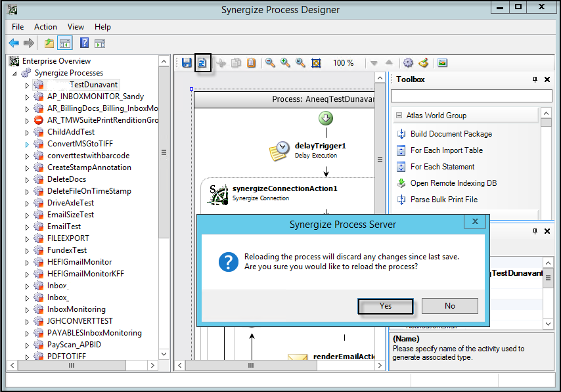Image resolution: width=561 pixels, height=392 pixels.
Task: Close the panel below the Toolbox
Action: (547, 231)
